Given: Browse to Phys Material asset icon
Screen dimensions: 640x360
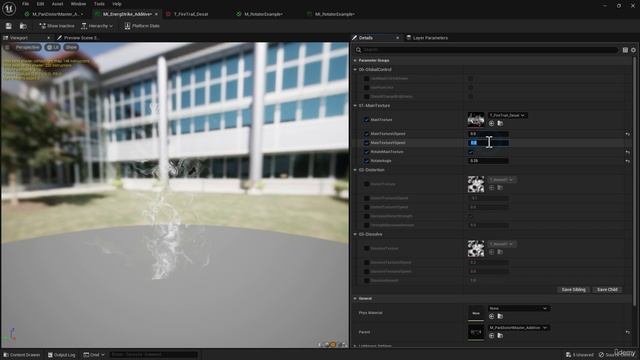Looking at the screenshot, I should pos(500,316).
